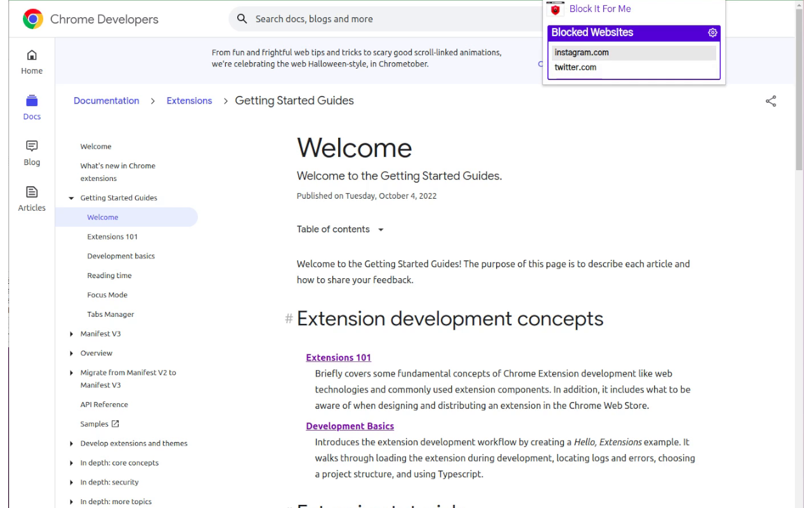Open Development basics in the sidebar
This screenshot has height=508, width=812.
(121, 256)
